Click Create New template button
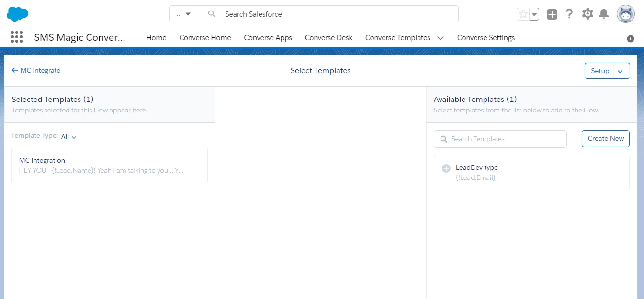644x299 pixels. (606, 138)
